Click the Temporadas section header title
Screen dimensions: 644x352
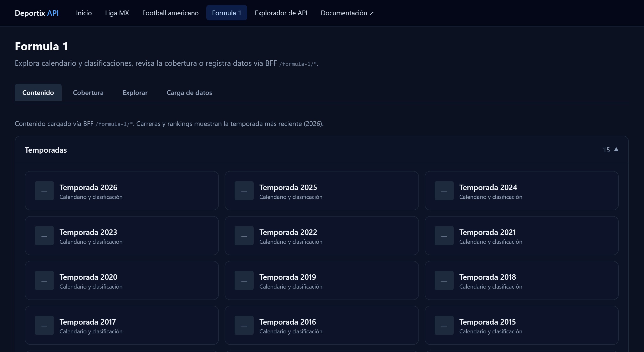46,150
